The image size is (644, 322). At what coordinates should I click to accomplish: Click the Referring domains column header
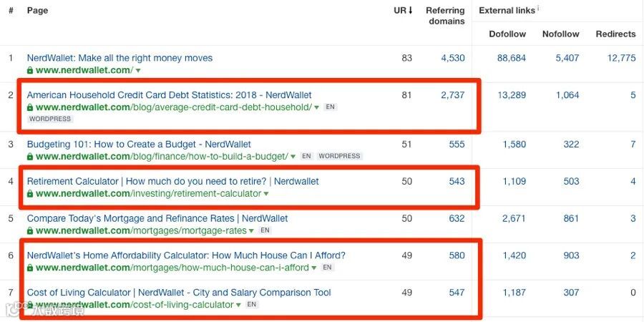click(x=445, y=16)
